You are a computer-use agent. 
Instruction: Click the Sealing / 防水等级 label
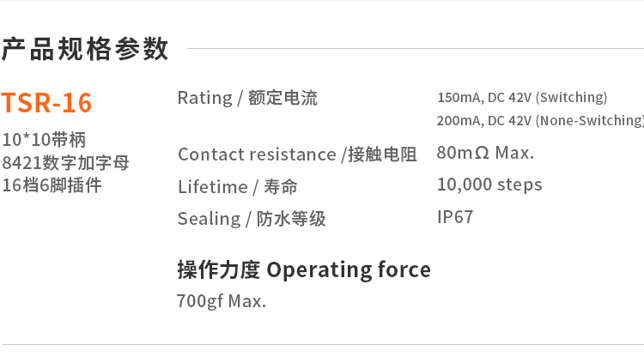[252, 219]
